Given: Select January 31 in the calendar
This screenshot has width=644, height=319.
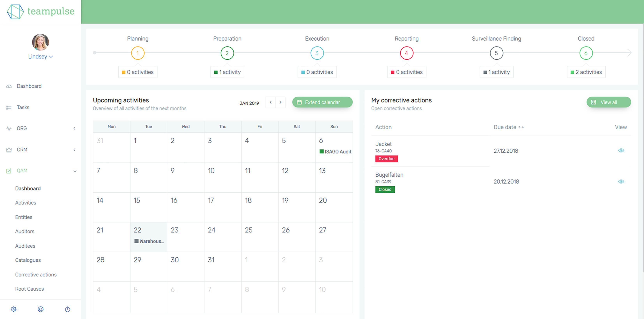Looking at the screenshot, I should tap(223, 266).
